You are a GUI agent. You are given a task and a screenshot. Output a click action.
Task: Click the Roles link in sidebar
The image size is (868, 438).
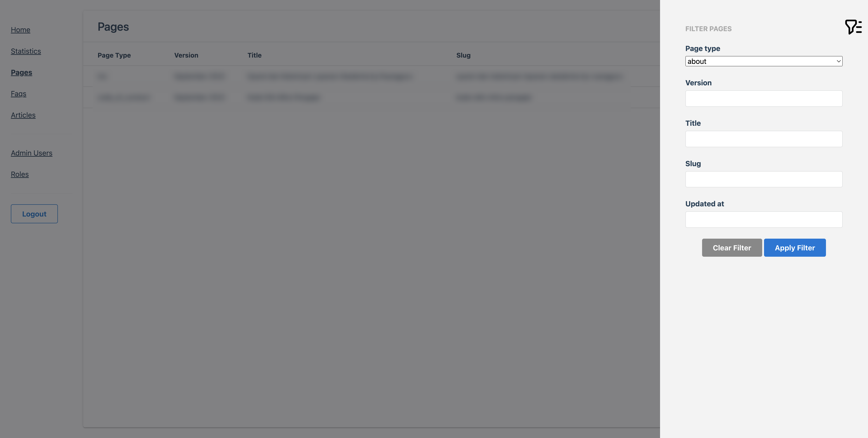pyautogui.click(x=20, y=174)
